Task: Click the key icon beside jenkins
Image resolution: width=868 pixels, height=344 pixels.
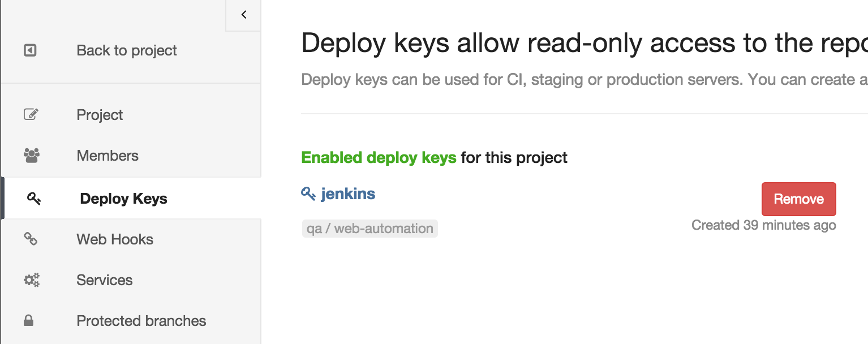Action: [x=308, y=194]
